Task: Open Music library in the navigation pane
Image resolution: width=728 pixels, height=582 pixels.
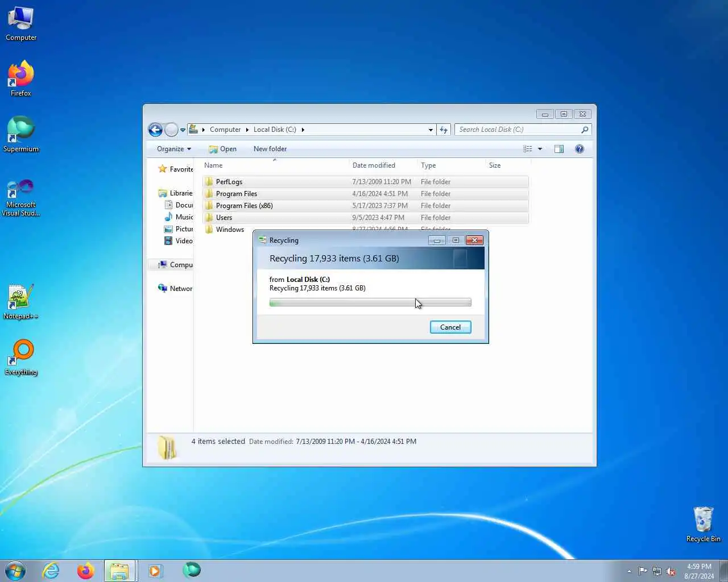Action: click(x=179, y=217)
